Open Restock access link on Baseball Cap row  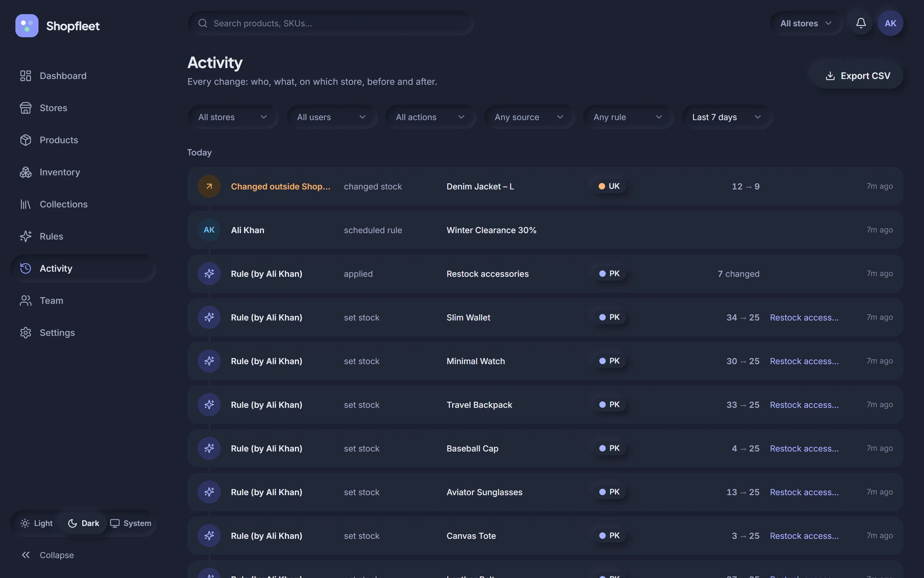tap(804, 448)
